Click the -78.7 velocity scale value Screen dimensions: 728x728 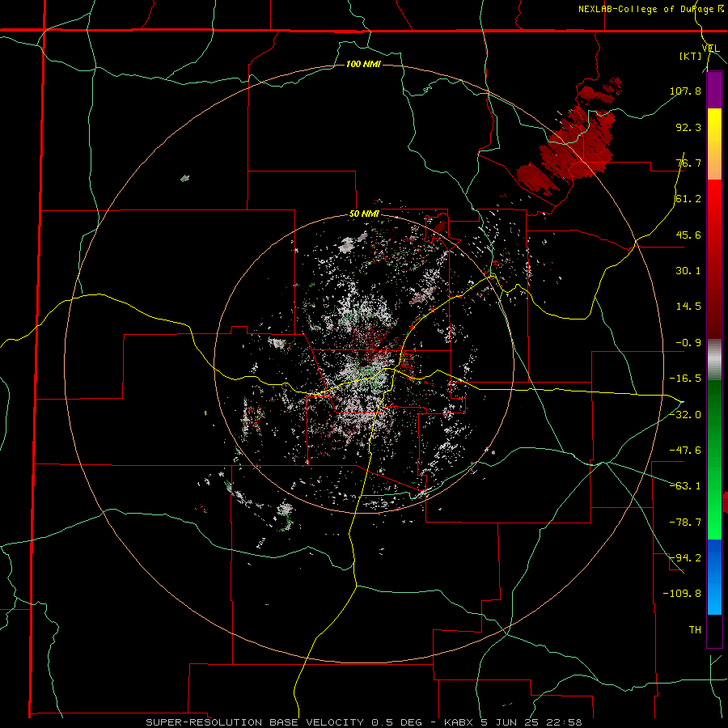click(685, 523)
